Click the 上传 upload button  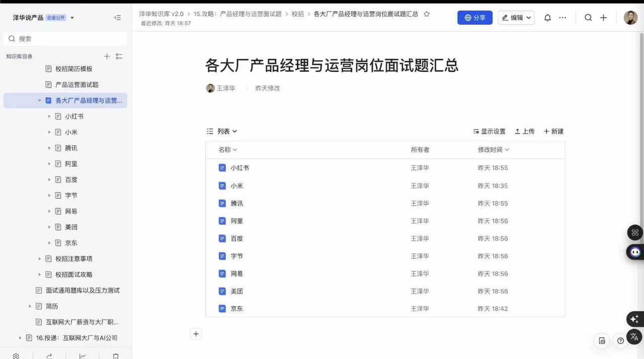coord(524,131)
